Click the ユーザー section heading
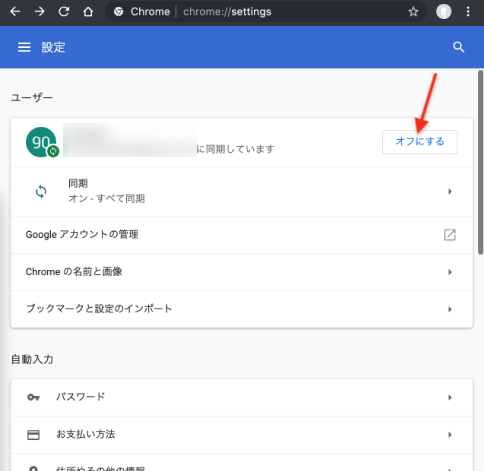The height and width of the screenshot is (471, 484). point(32,98)
